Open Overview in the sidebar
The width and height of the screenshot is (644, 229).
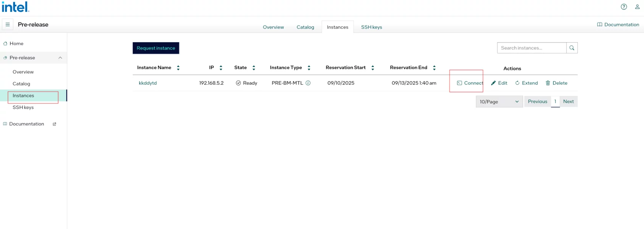23,72
